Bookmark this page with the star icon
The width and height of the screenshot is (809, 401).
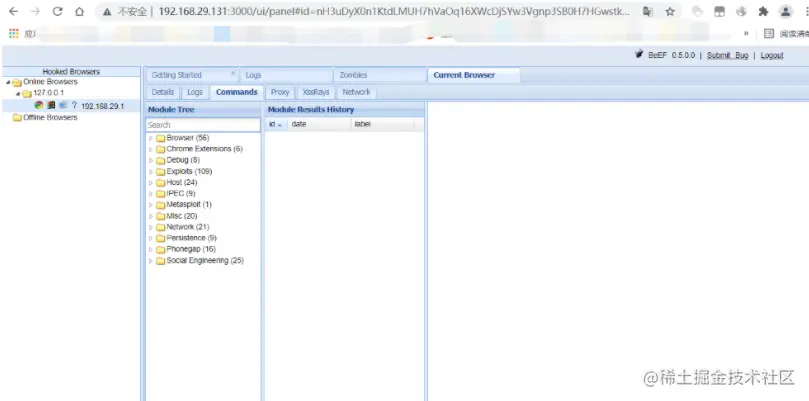[x=670, y=11]
